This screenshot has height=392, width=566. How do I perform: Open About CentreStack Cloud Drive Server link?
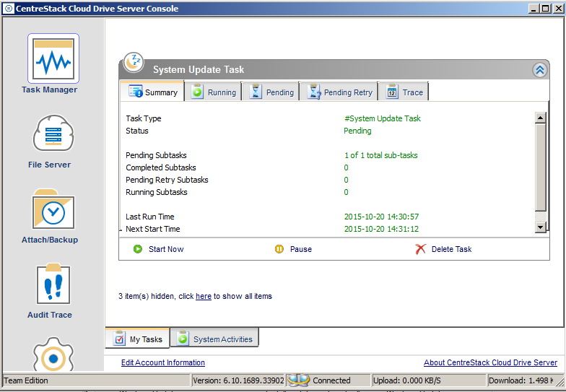click(x=491, y=362)
